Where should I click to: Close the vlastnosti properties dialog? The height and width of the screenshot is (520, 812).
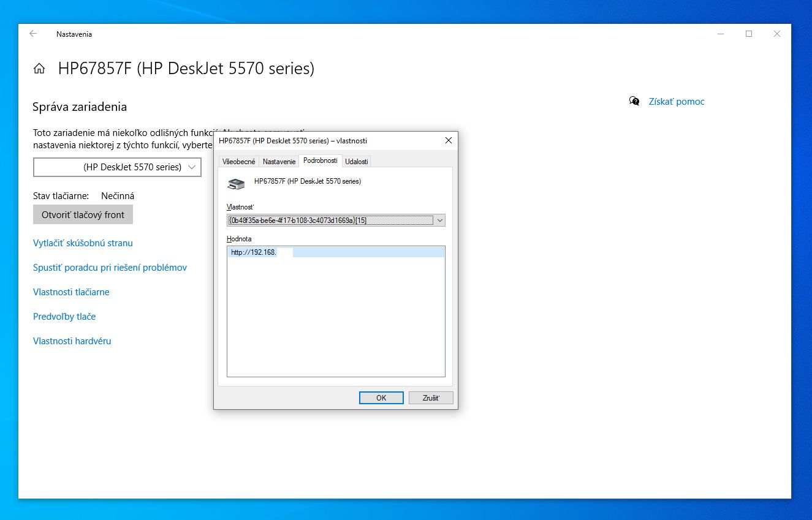tap(449, 141)
